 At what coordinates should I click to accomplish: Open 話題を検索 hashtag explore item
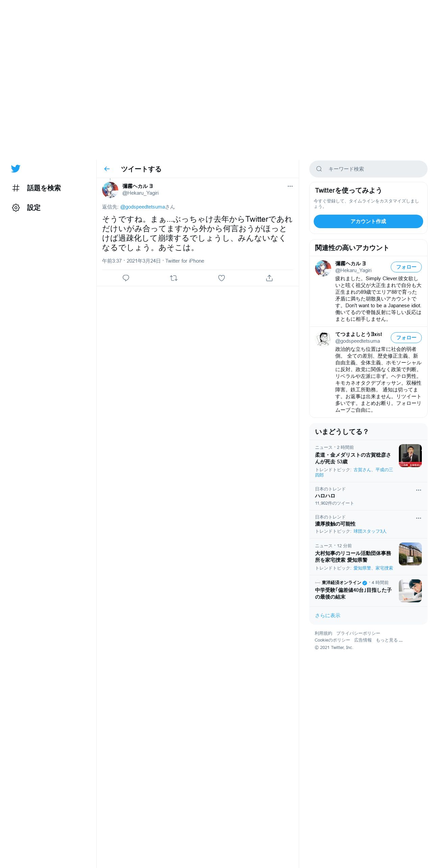pyautogui.click(x=37, y=188)
